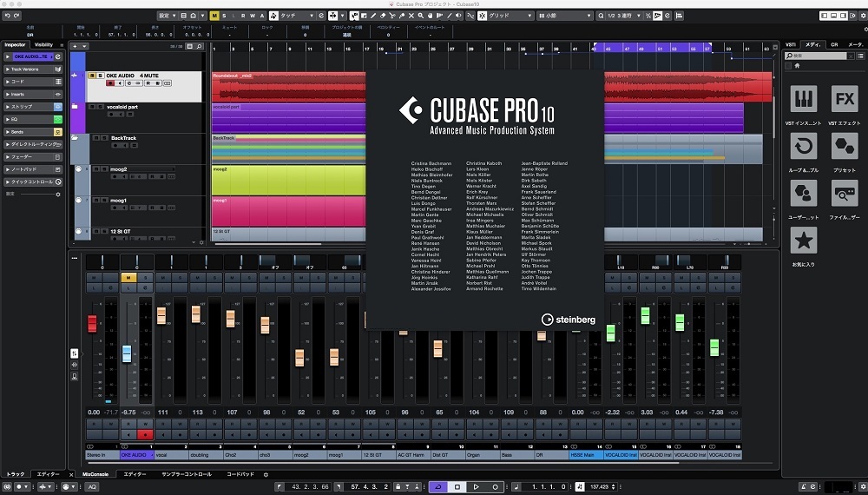Image resolution: width=868 pixels, height=495 pixels.
Task: Expand the Sends inspector section
Action: (x=33, y=132)
